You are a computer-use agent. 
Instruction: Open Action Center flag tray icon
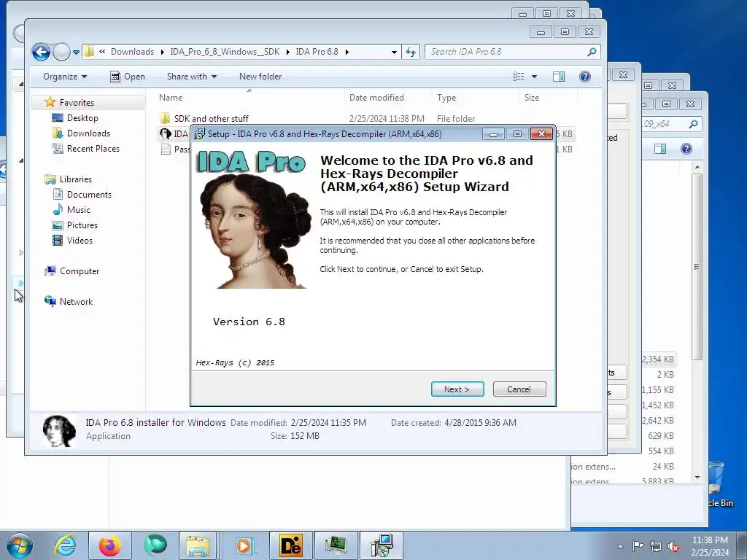tap(638, 546)
